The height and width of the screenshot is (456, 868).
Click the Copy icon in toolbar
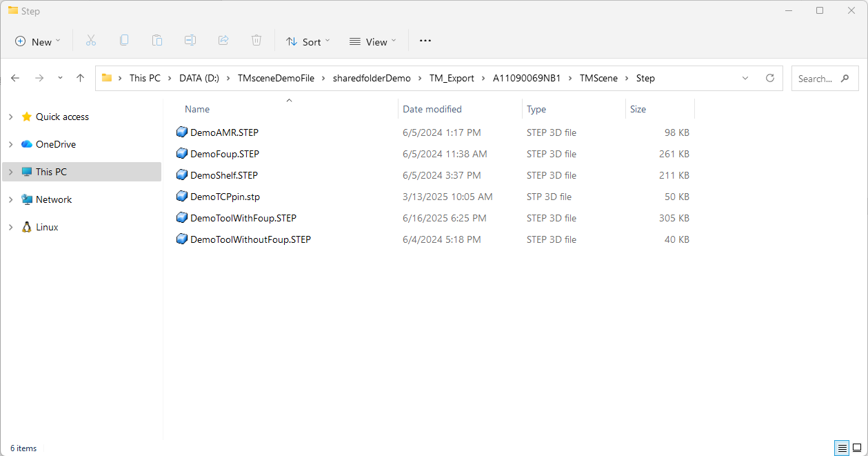click(124, 41)
